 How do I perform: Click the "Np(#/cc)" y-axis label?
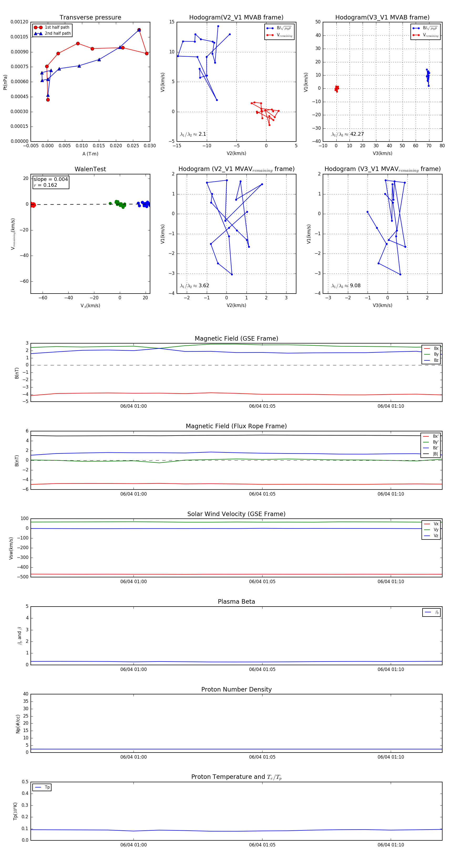pyautogui.click(x=18, y=724)
